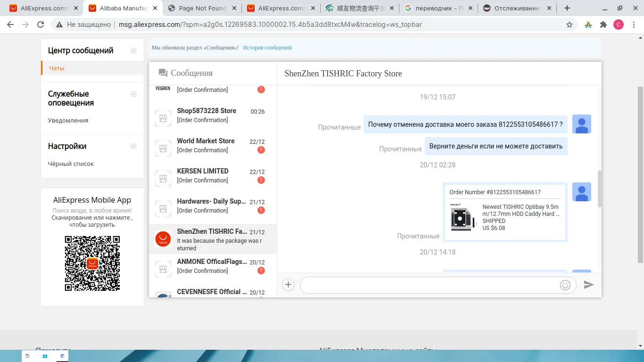
Task: Go back to the previous page
Action: pyautogui.click(x=10, y=25)
